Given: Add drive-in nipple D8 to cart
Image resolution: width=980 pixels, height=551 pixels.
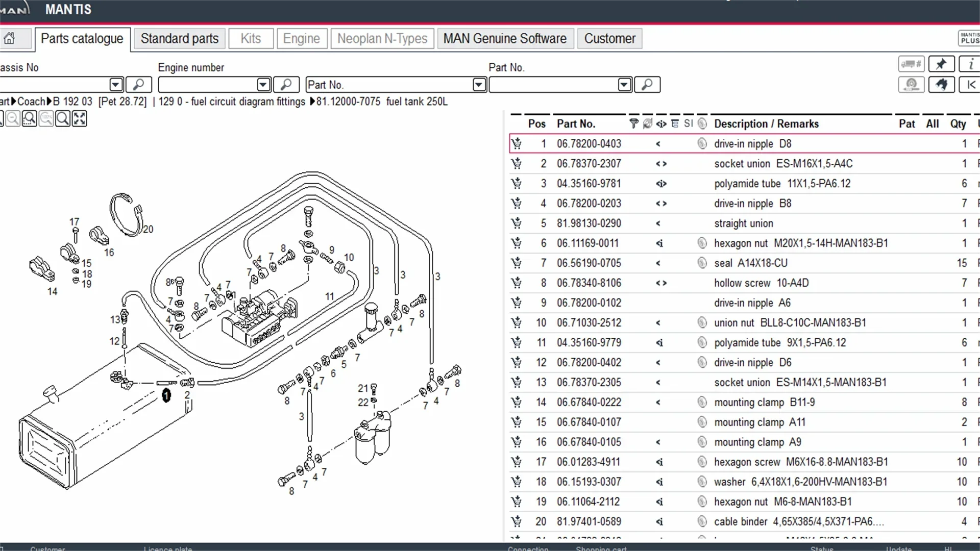Looking at the screenshot, I should (517, 144).
